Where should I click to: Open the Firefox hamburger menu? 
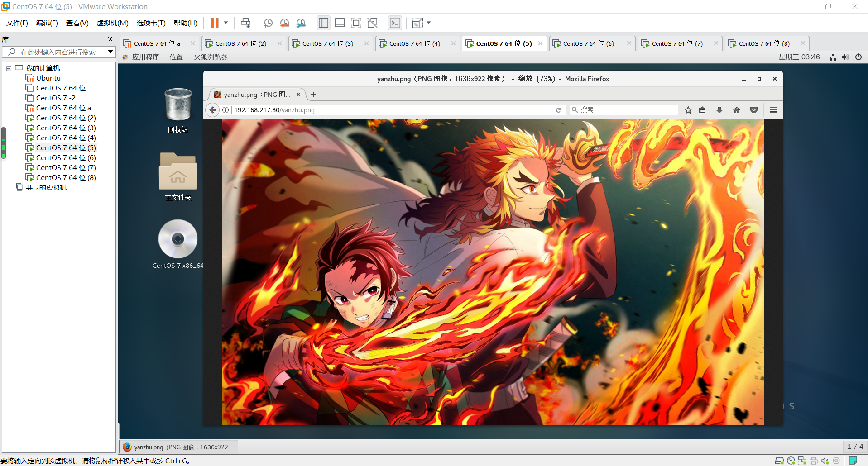(x=773, y=110)
